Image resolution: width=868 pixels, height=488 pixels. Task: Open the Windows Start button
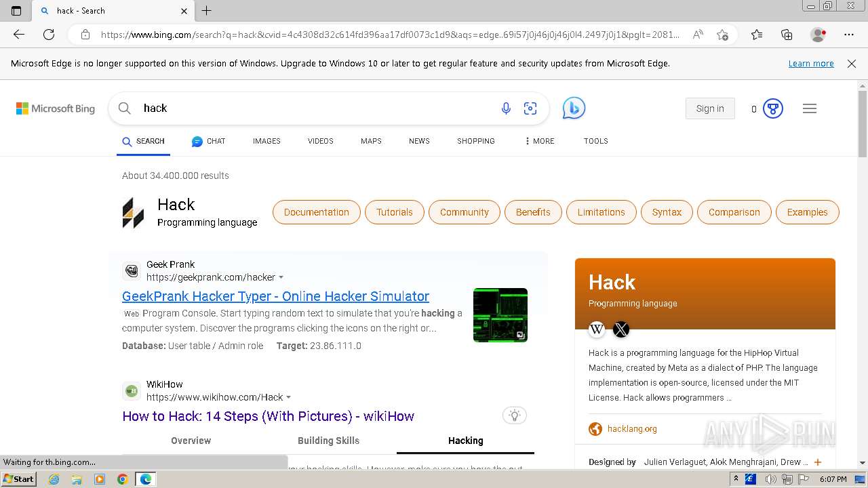(x=19, y=479)
